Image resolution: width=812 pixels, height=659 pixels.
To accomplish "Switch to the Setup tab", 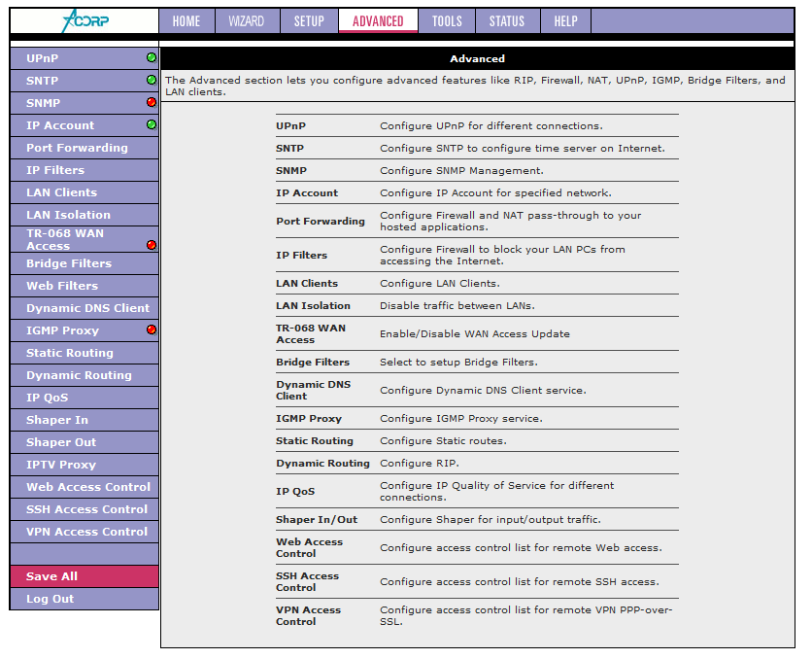I will [x=309, y=21].
